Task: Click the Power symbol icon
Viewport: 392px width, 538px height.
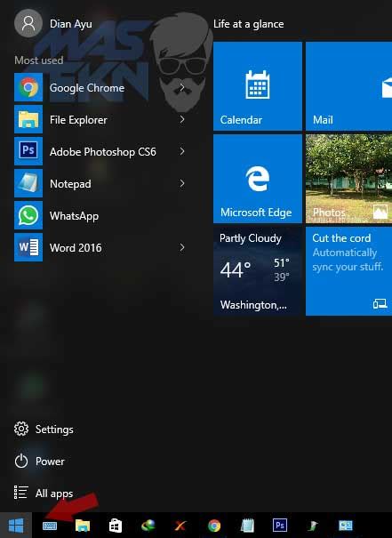Action: click(21, 461)
